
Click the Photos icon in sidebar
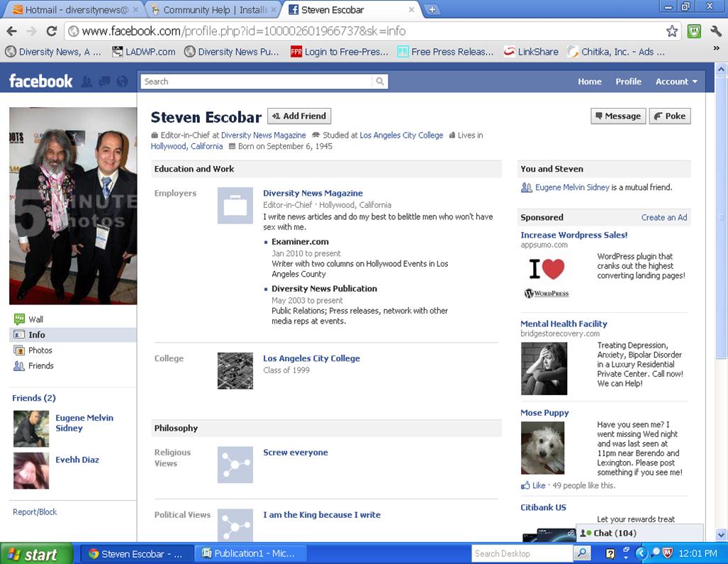[19, 350]
